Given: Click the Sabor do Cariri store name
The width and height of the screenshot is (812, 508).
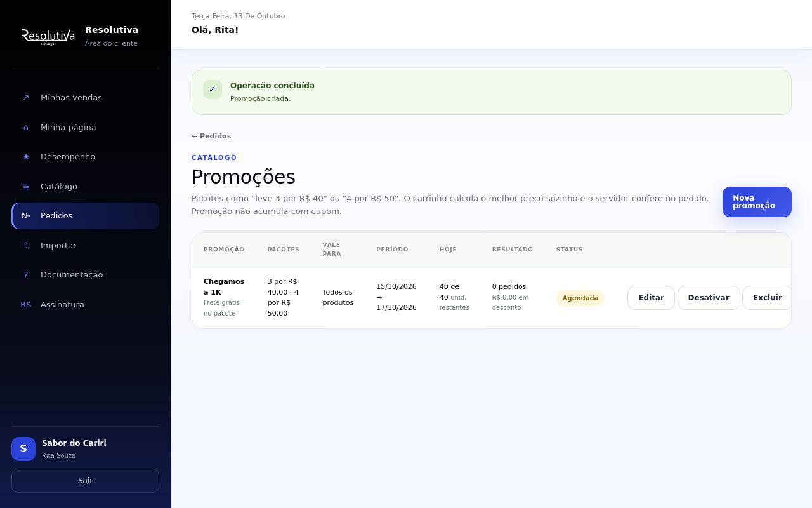Looking at the screenshot, I should [74, 443].
